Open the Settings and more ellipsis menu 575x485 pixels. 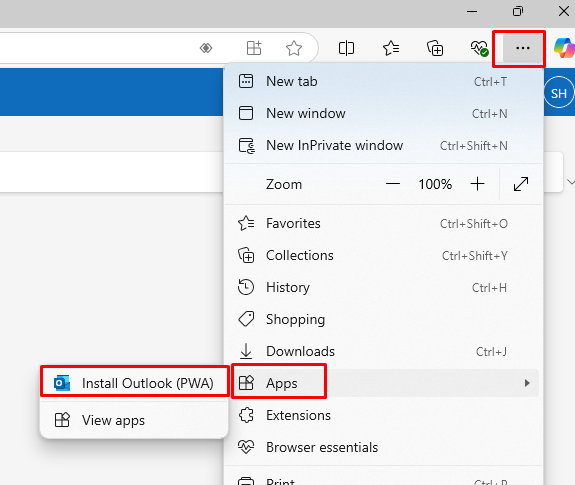523,48
